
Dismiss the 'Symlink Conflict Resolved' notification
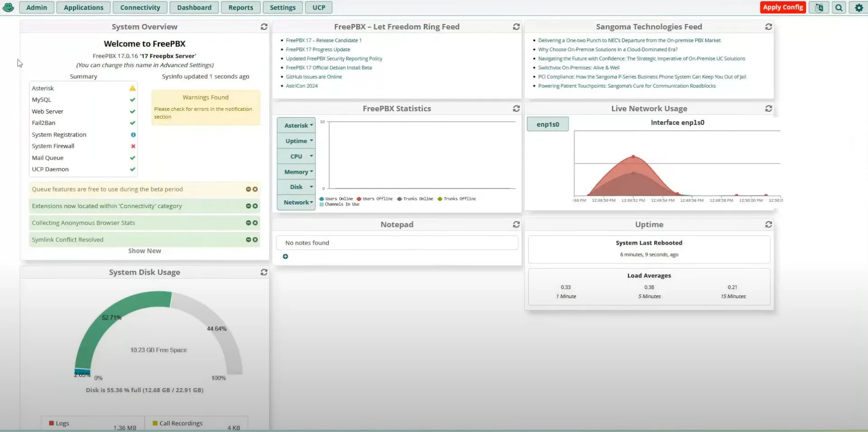(255, 240)
